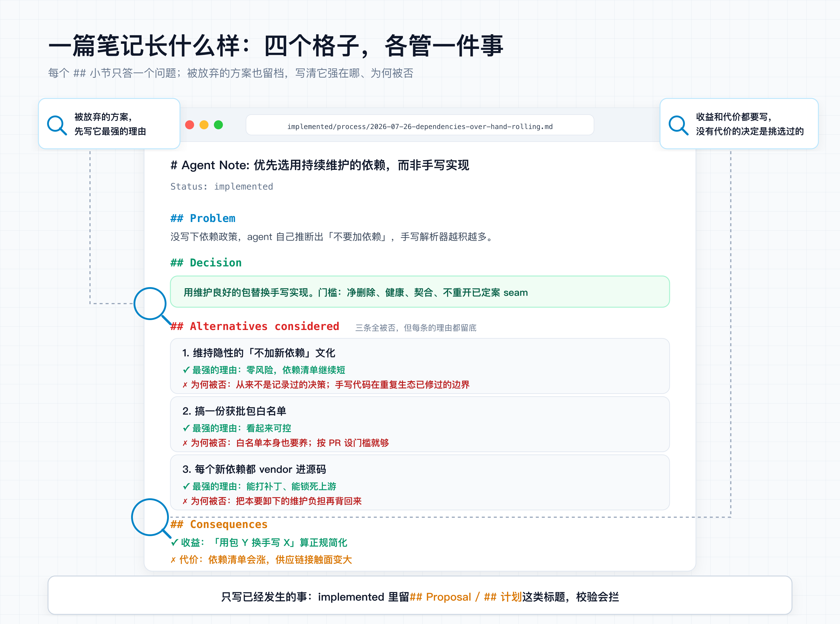Viewport: 840px width, 624px height.
Task: Click the orange '## Proposal / ## 计划' text in footer
Action: pyautogui.click(x=465, y=597)
